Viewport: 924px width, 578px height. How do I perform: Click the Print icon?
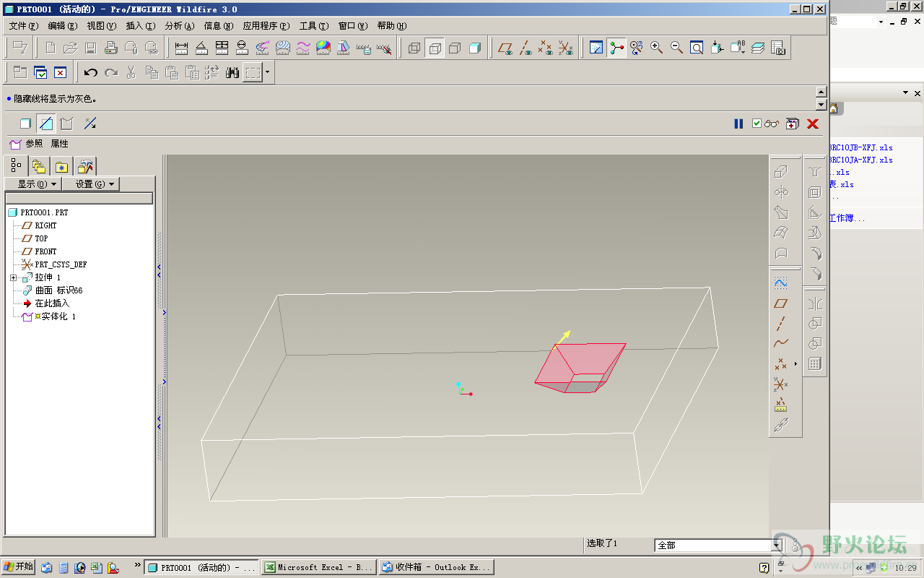tap(110, 48)
